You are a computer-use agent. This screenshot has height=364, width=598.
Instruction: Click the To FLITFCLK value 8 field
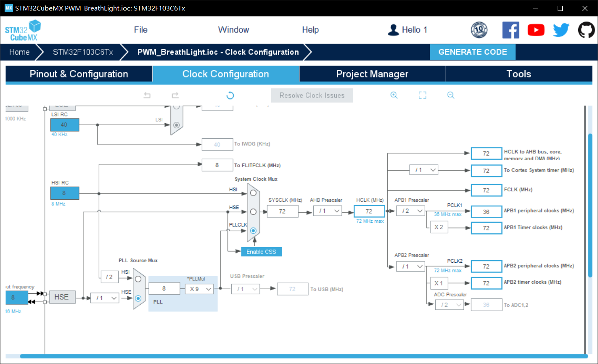217,165
